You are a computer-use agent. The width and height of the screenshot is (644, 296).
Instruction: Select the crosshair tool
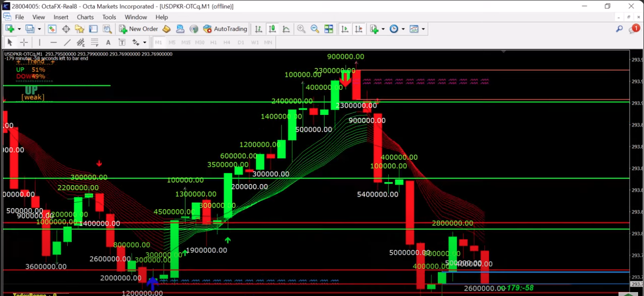(x=24, y=42)
